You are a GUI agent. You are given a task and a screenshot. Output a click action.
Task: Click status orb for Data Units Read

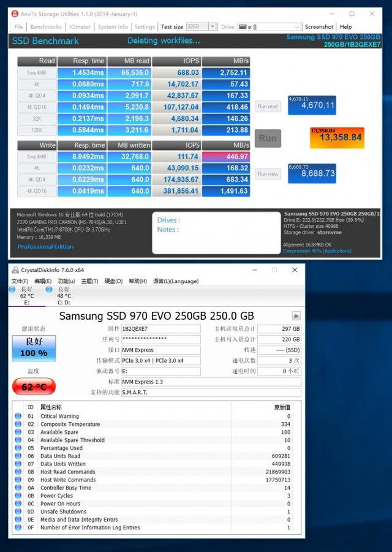(x=18, y=456)
